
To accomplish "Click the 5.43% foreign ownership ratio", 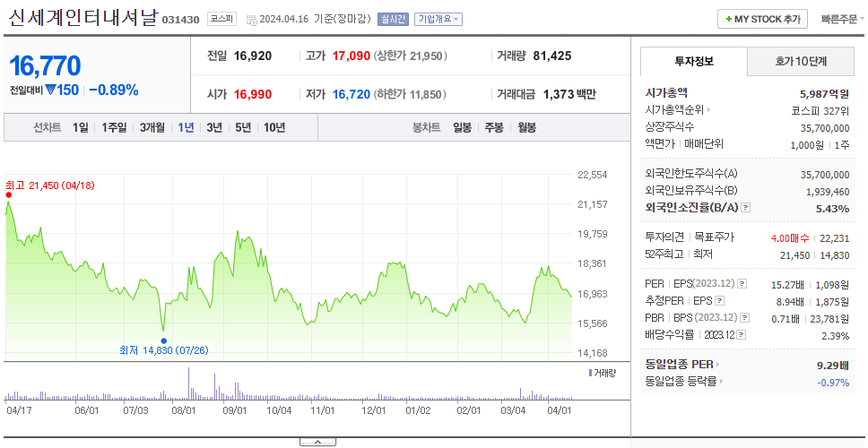I will point(832,209).
